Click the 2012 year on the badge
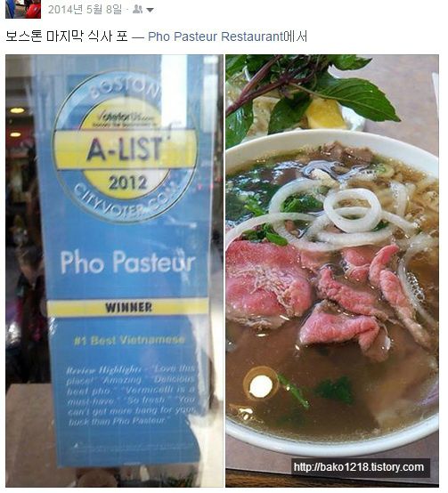448x493 pixels. pos(128,182)
